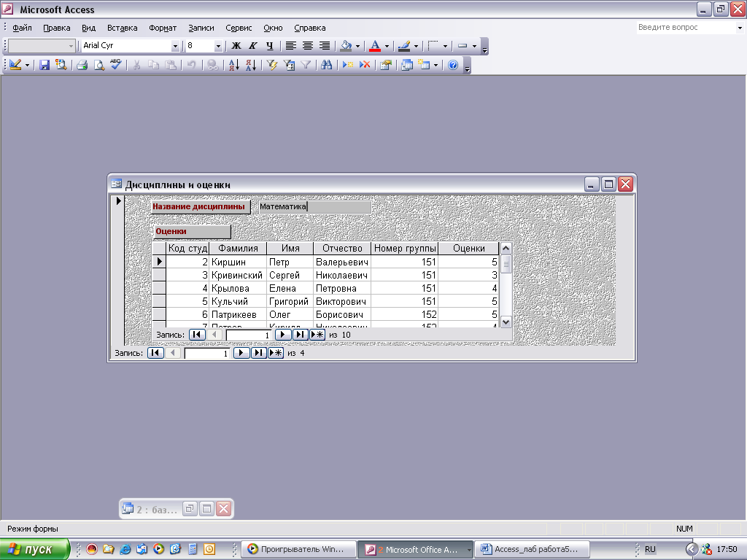This screenshot has height=560, width=747.
Task: Switch to Access_лаб работа5 taskbar window
Action: point(533,550)
